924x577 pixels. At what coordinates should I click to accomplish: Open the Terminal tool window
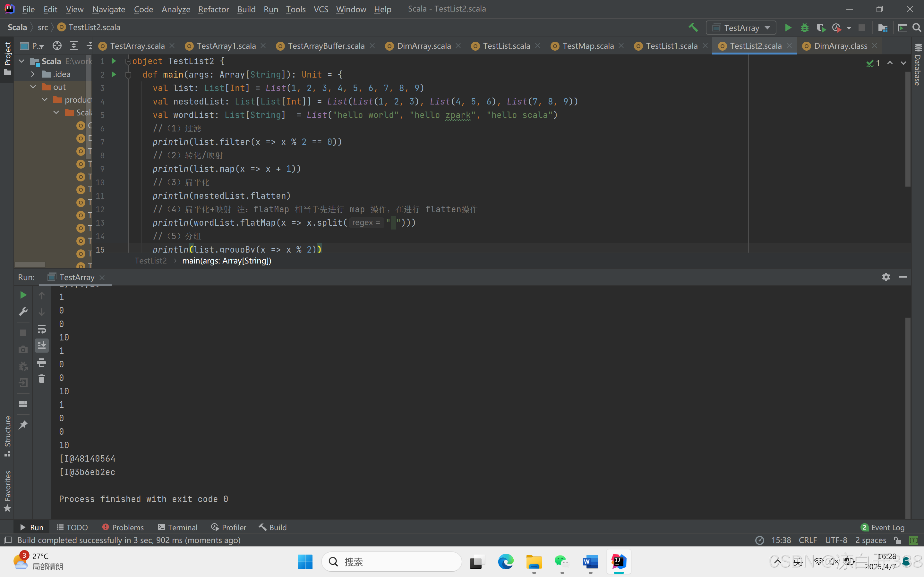tap(177, 527)
